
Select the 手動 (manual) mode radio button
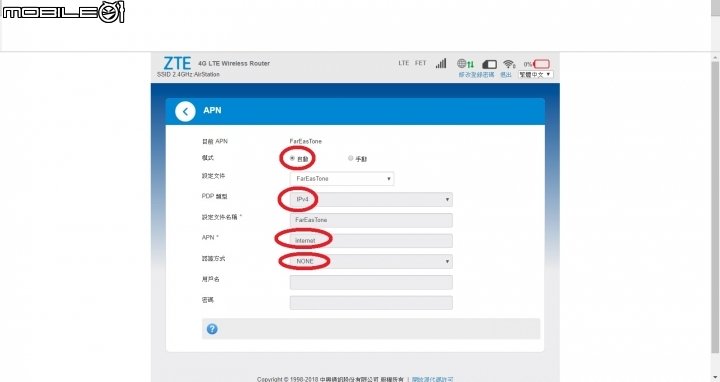tap(350, 158)
